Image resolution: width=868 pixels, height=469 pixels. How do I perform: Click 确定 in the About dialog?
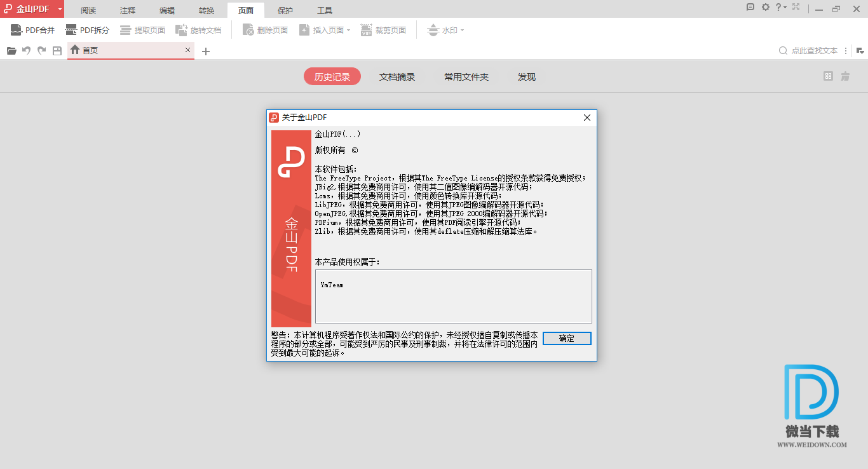[x=567, y=339]
